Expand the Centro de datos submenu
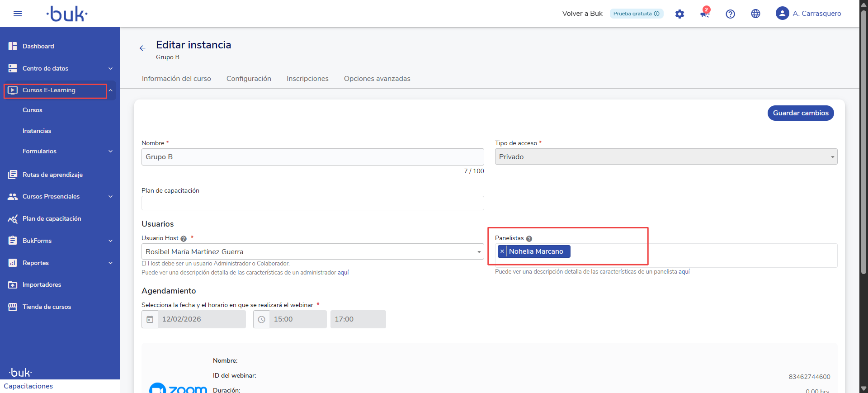868x393 pixels. point(111,68)
